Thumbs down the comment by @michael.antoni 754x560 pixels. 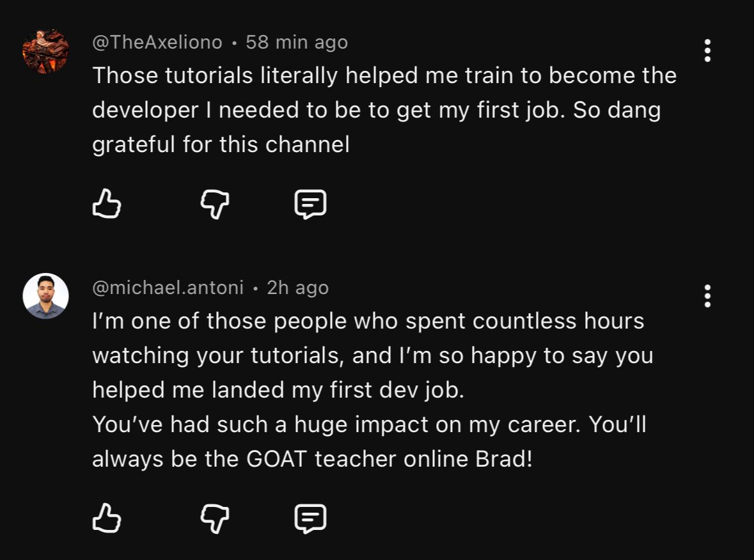pyautogui.click(x=215, y=518)
